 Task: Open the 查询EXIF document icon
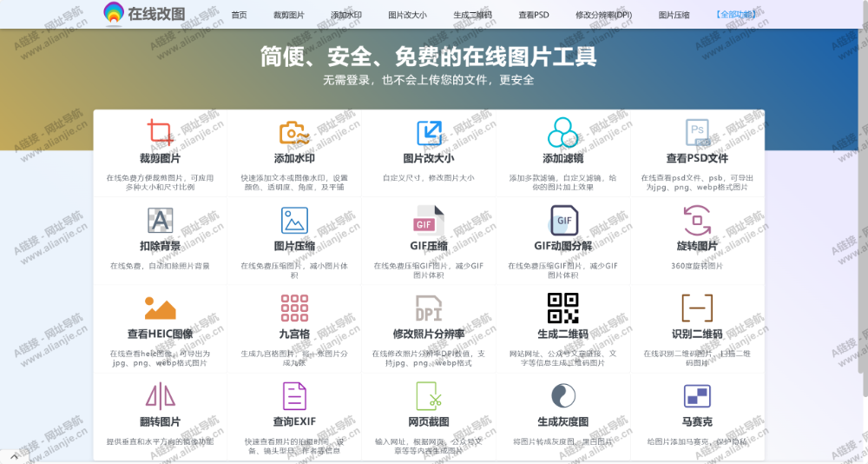[x=294, y=396]
